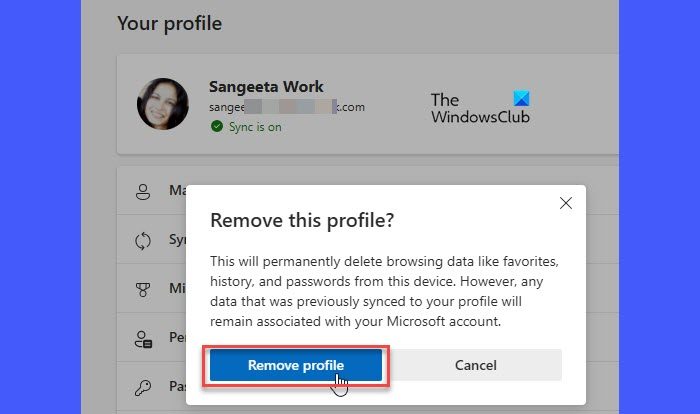Click the Microsoft Rewards trophy icon

tap(143, 289)
